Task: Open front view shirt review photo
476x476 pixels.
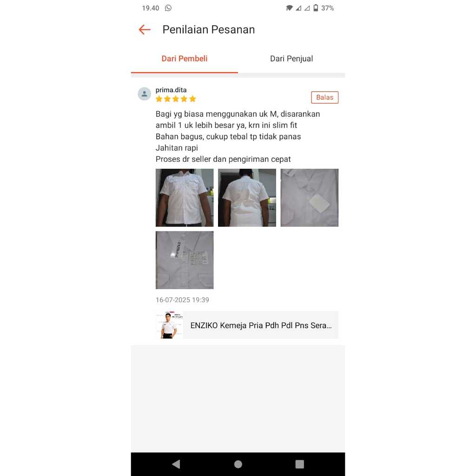Action: click(x=185, y=198)
